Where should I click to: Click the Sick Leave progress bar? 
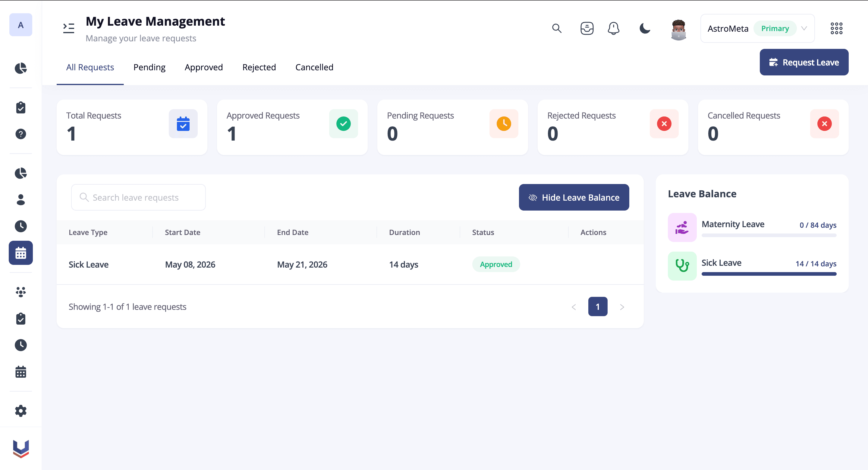click(x=769, y=274)
